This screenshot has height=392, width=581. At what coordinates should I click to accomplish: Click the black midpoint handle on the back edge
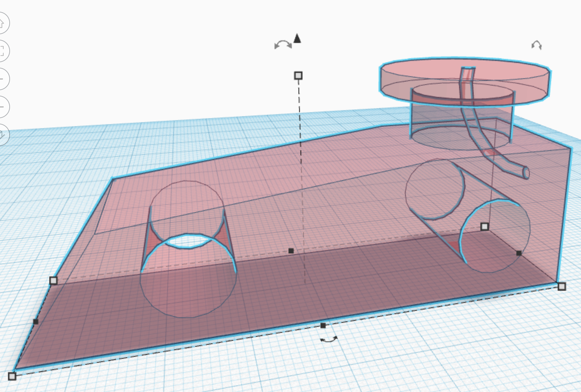point(291,251)
